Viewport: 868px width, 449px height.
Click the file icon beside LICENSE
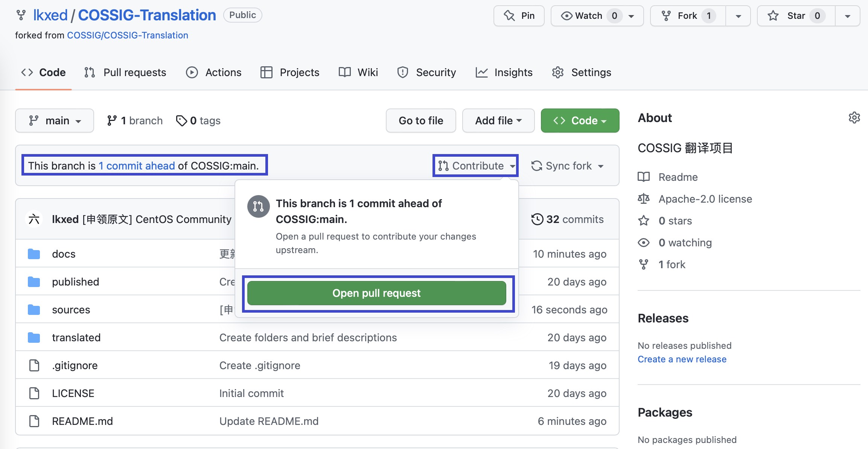[34, 393]
